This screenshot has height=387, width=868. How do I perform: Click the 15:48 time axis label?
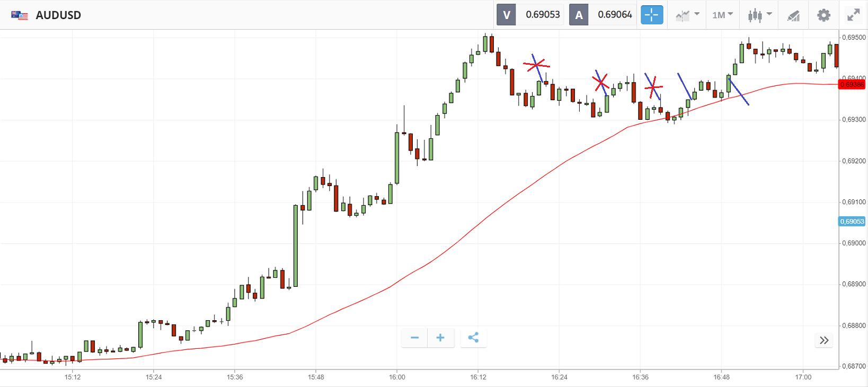click(316, 377)
